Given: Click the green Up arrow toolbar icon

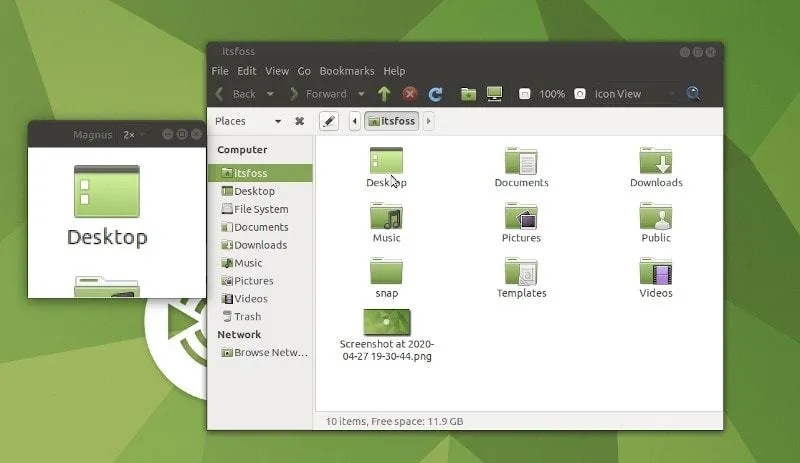Looking at the screenshot, I should [x=384, y=94].
